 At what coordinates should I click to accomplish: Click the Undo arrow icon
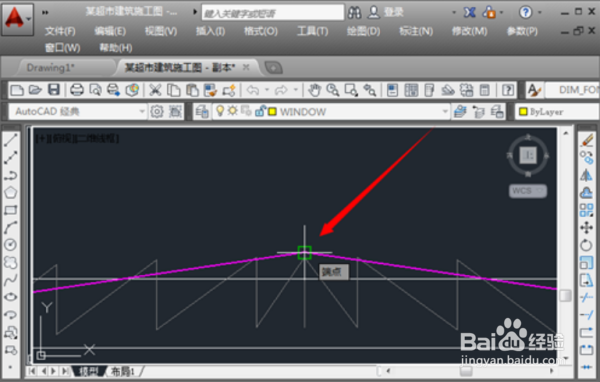coord(253,90)
